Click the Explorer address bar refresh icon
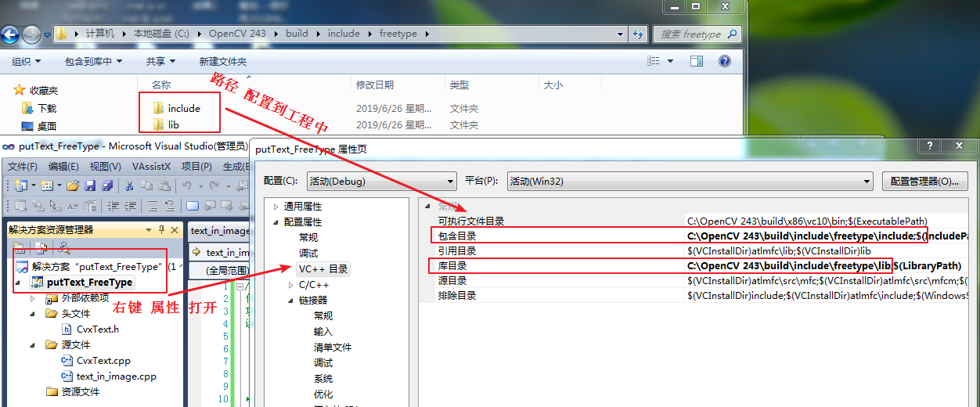 pos(638,34)
